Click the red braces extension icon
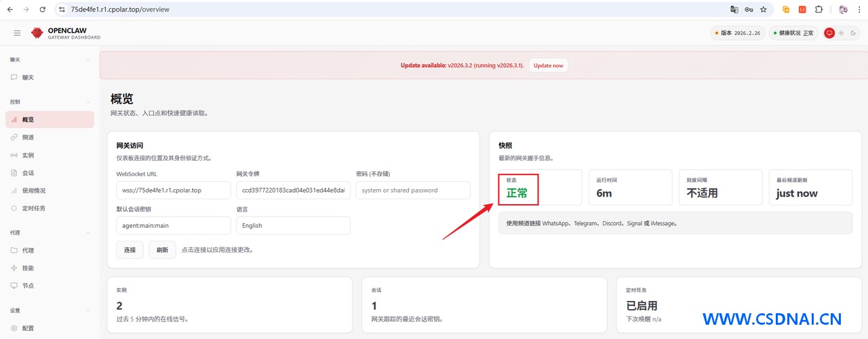The height and width of the screenshot is (339, 868). [802, 9]
